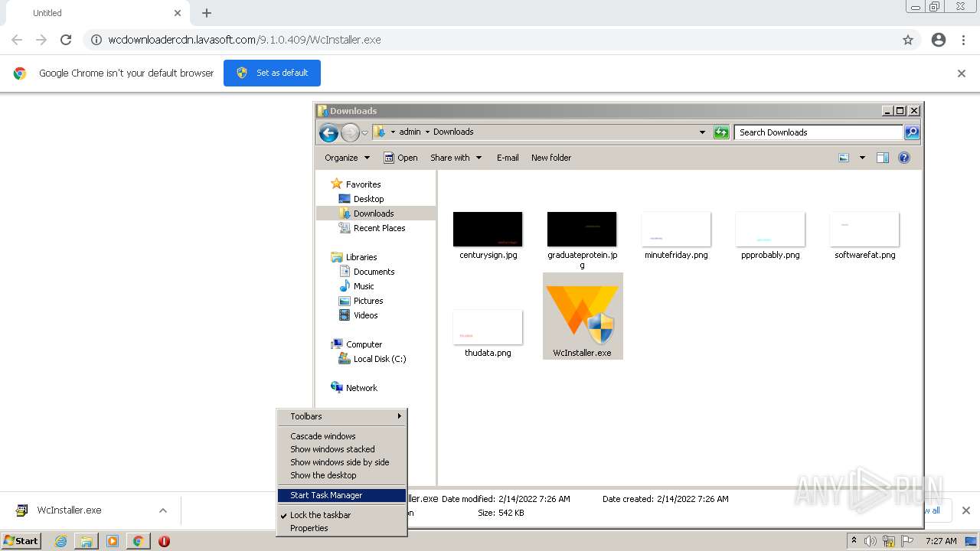View site information icon in address bar
The width and height of the screenshot is (980, 551).
coord(96,40)
